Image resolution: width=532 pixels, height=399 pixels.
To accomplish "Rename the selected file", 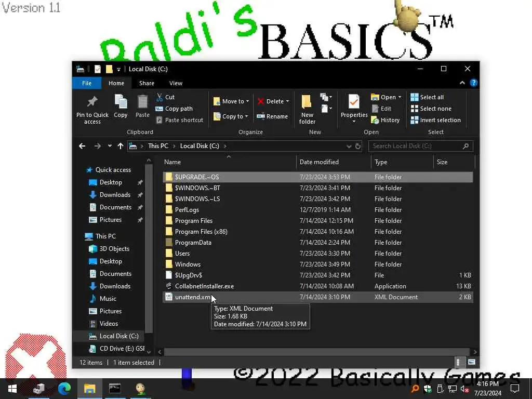I will pos(272,116).
